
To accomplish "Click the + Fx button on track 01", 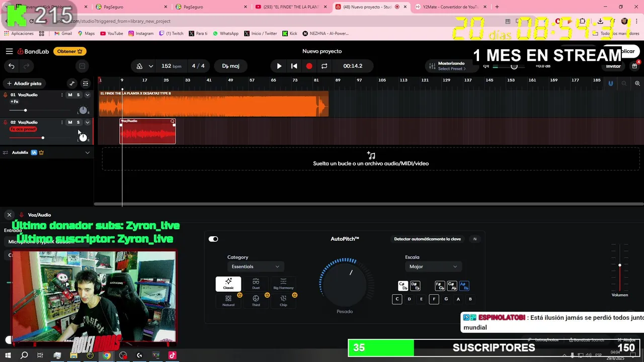I will (x=15, y=102).
